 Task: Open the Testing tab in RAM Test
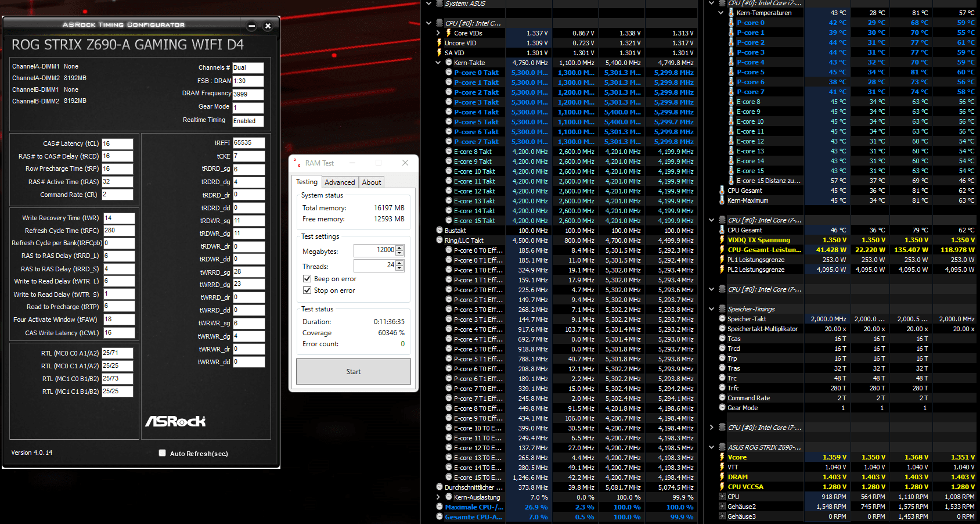307,182
